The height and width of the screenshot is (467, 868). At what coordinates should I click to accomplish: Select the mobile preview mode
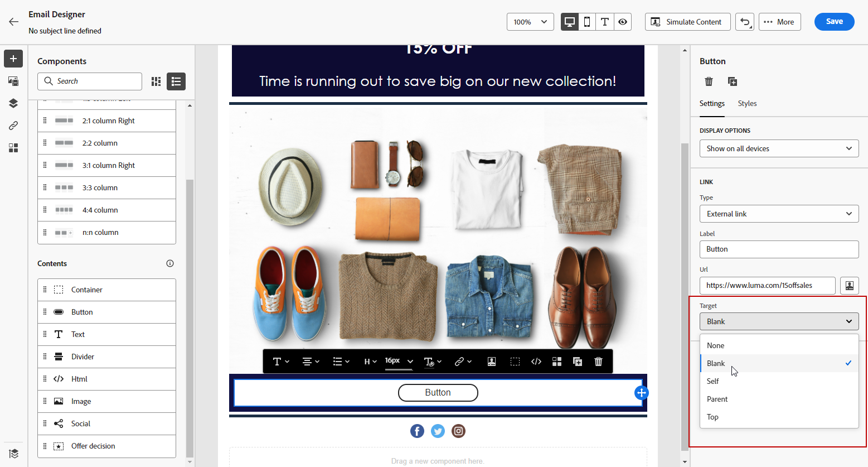coord(587,22)
